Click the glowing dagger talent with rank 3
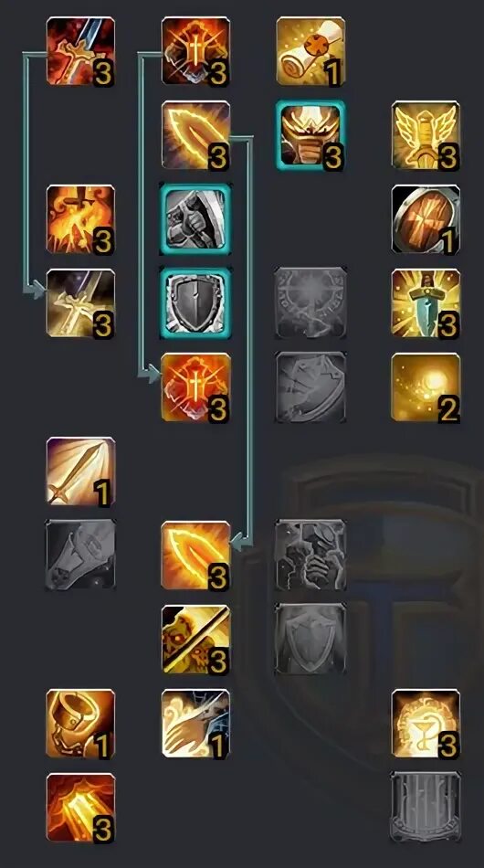Image resolution: width=484 pixels, height=868 pixels. point(426,303)
